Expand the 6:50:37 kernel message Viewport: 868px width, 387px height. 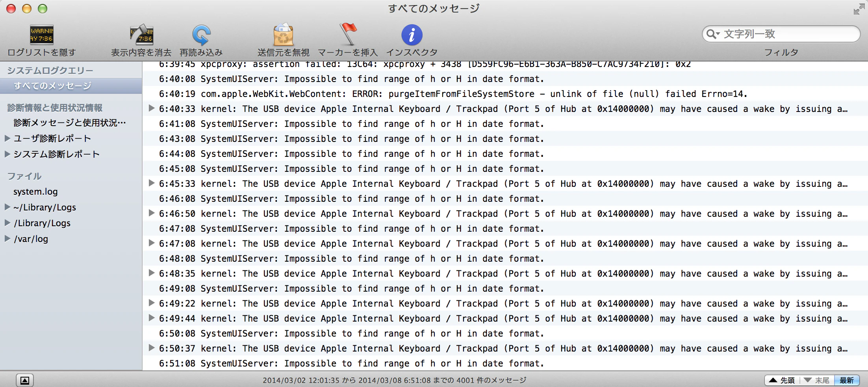(x=151, y=348)
